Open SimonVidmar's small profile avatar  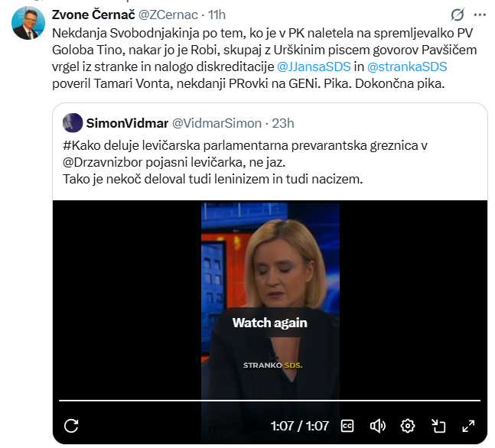pyautogui.click(x=73, y=123)
